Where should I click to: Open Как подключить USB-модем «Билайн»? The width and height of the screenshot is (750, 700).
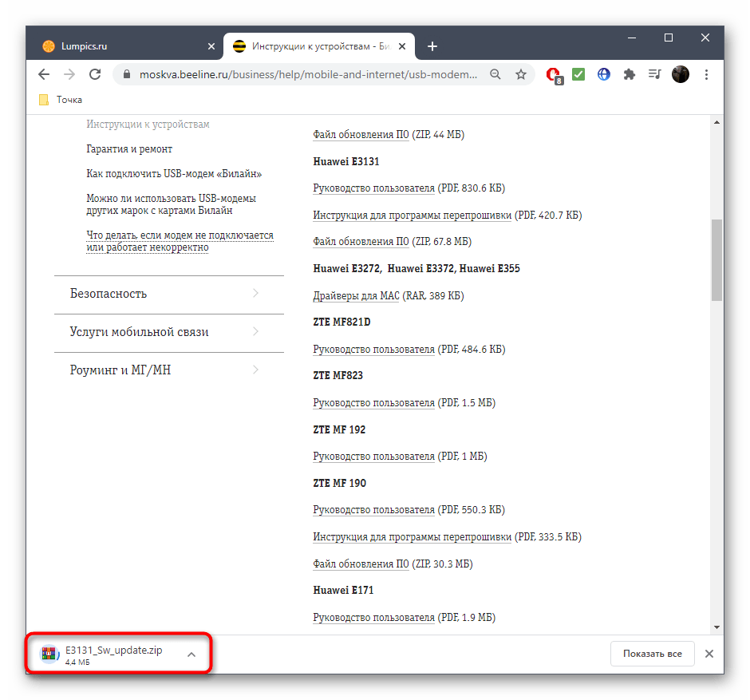pyautogui.click(x=174, y=174)
